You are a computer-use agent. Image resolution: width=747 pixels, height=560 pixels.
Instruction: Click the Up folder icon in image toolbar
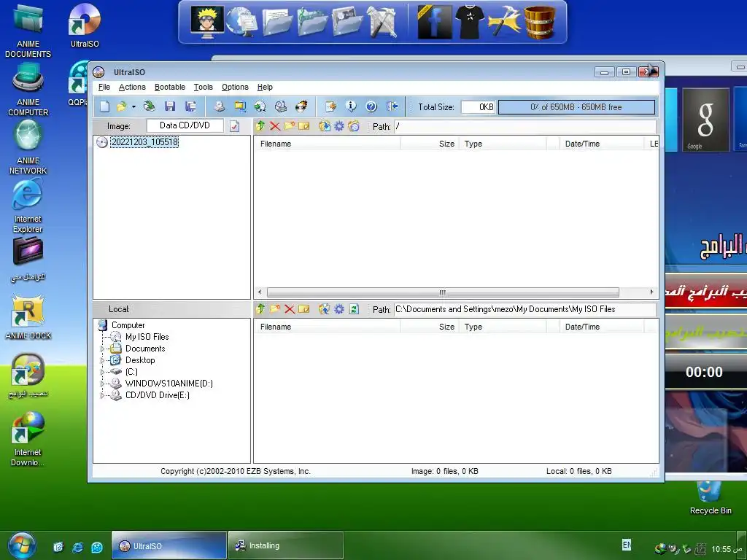pos(260,126)
